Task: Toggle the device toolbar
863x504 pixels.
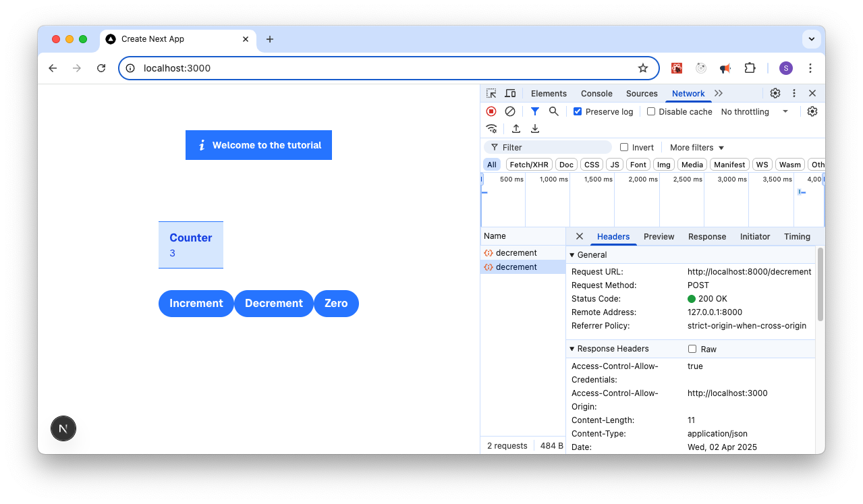Action: click(510, 93)
